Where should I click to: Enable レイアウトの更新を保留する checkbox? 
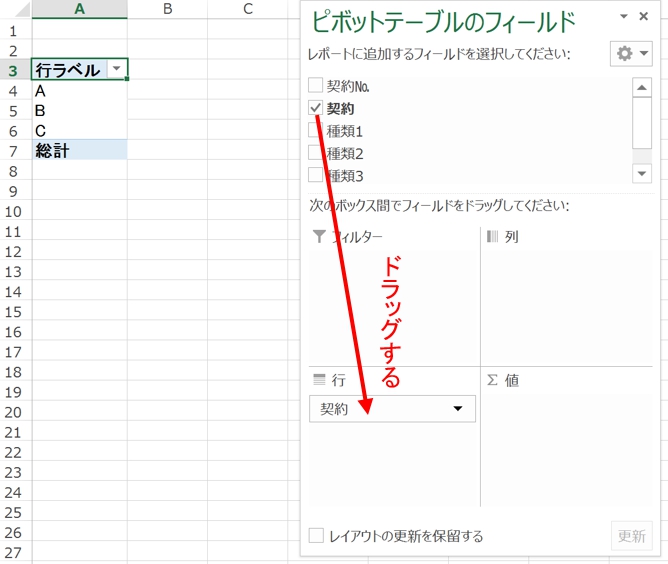[316, 536]
